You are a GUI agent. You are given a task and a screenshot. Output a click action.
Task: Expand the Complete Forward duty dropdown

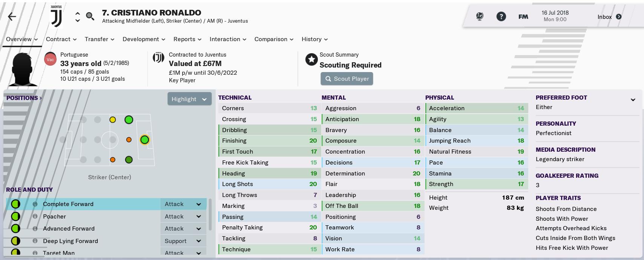pyautogui.click(x=198, y=204)
